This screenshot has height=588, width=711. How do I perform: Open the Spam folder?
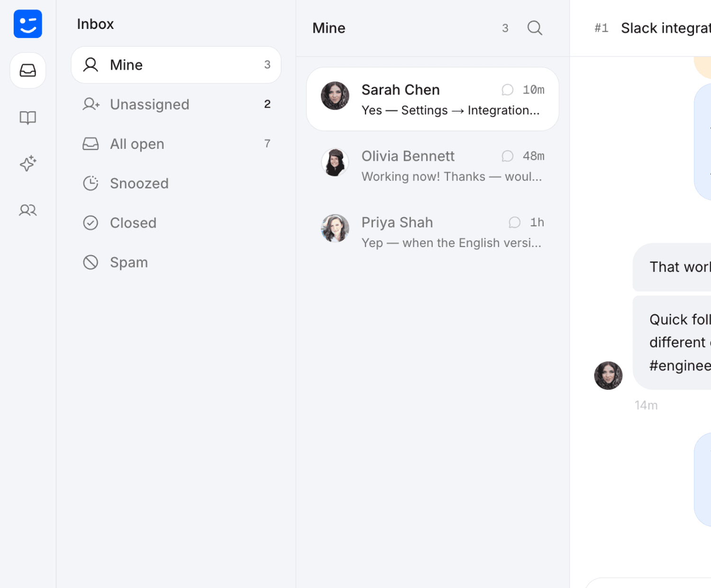176,262
